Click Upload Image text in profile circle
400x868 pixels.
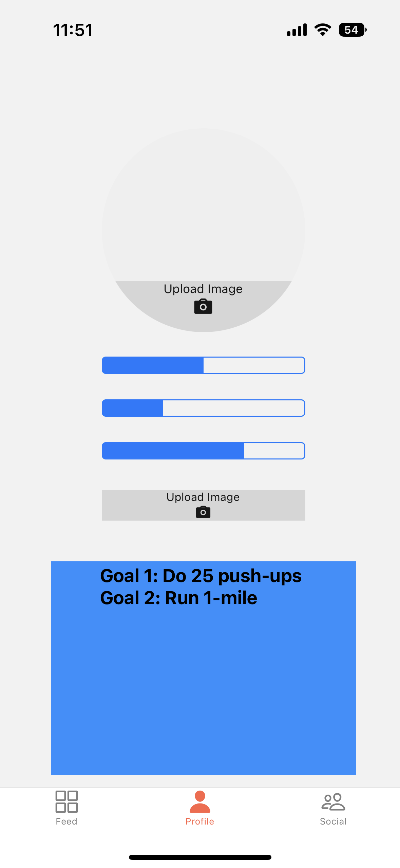pyautogui.click(x=203, y=289)
